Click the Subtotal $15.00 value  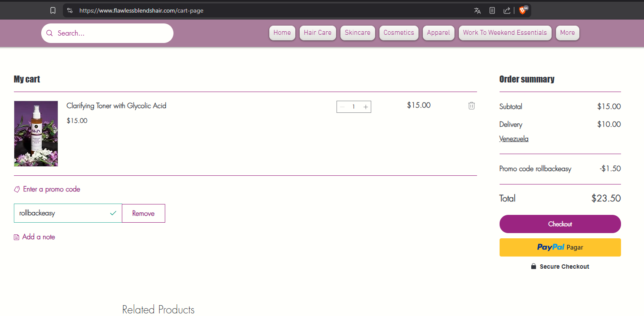(609, 106)
